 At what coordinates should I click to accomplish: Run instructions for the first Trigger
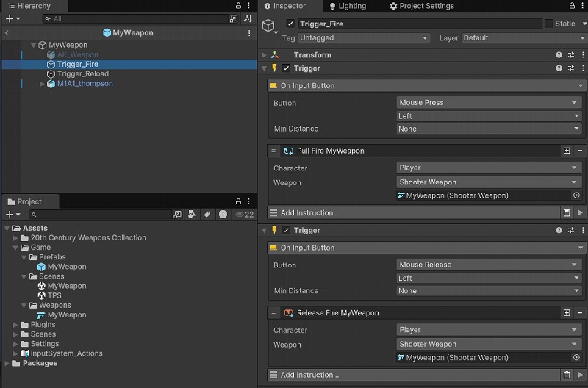(580, 213)
